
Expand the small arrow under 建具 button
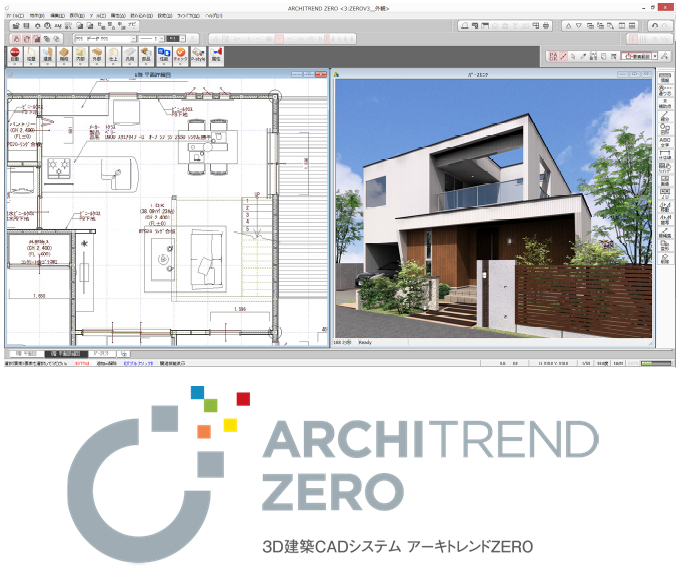coord(47,64)
